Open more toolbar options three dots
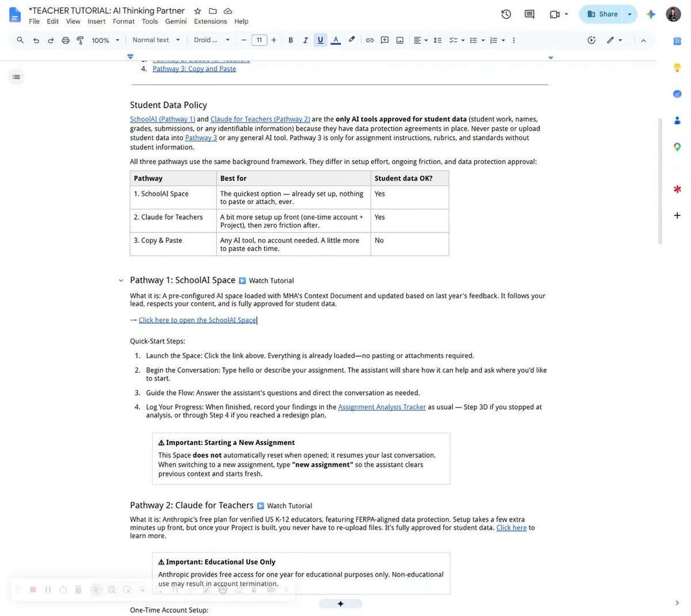The width and height of the screenshot is (691, 616). pyautogui.click(x=514, y=40)
